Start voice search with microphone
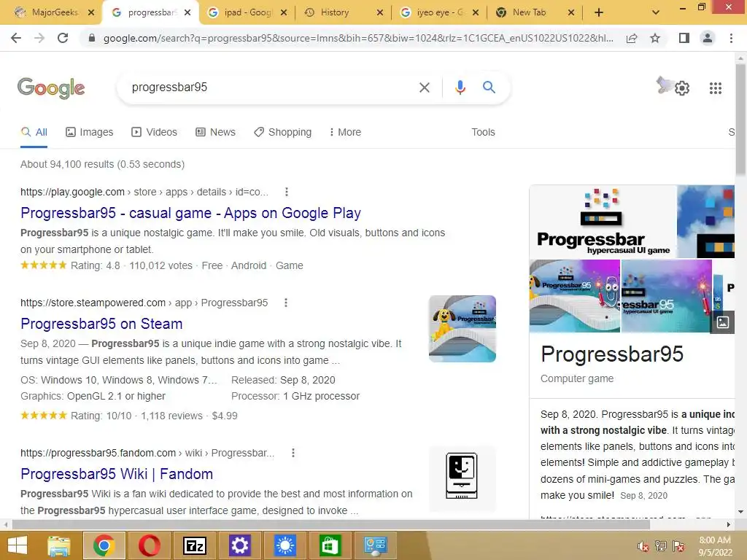747x560 pixels. tap(460, 87)
